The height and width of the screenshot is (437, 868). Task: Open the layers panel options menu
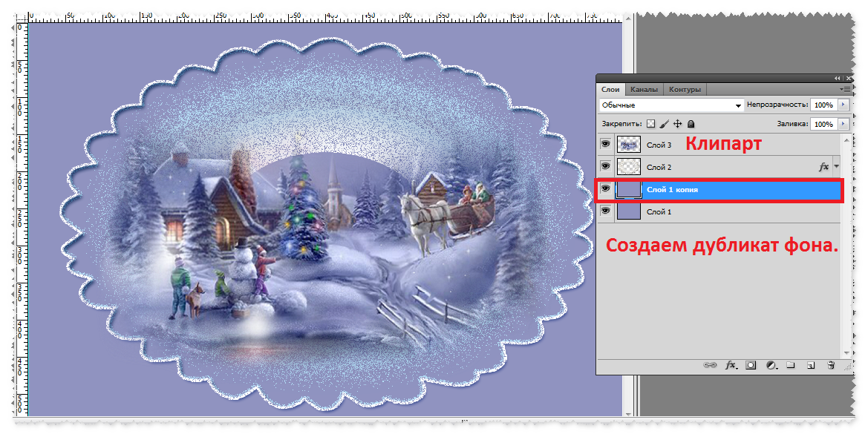tap(845, 89)
